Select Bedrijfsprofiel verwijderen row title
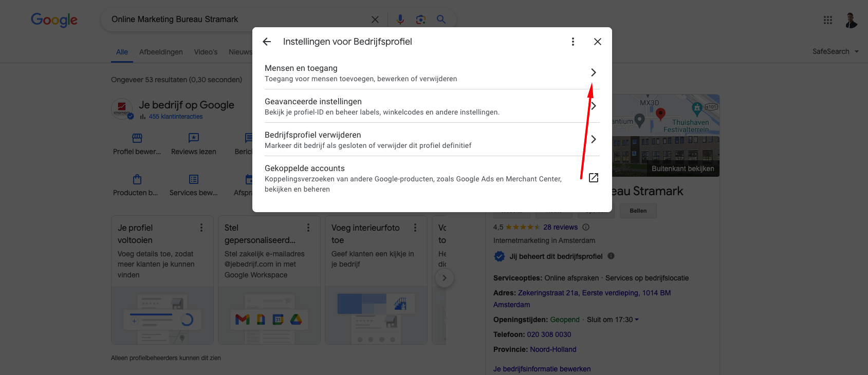Viewport: 868px width, 375px height. pos(313,135)
